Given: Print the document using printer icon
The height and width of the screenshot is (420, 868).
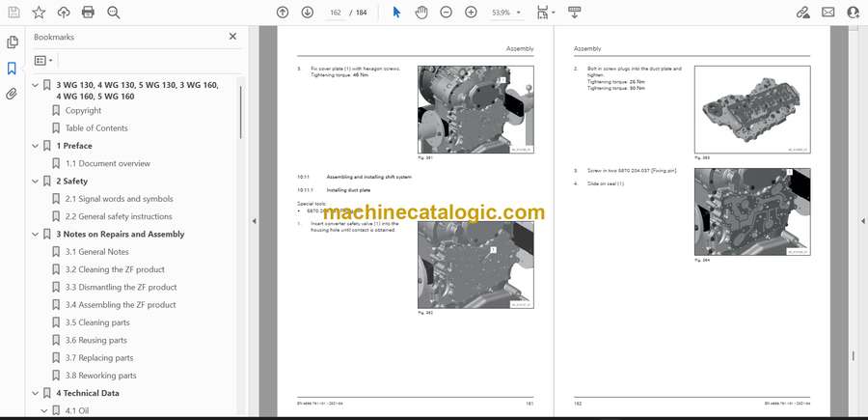Looking at the screenshot, I should coord(88,13).
